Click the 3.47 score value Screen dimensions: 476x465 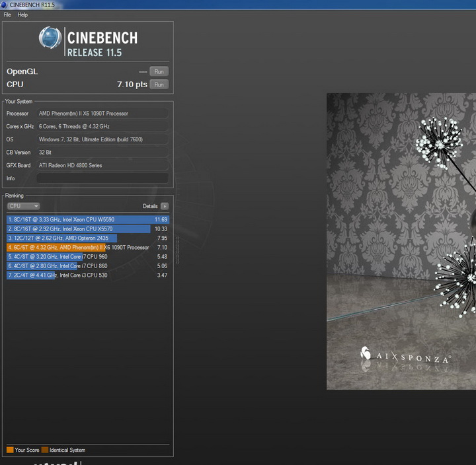pyautogui.click(x=162, y=275)
